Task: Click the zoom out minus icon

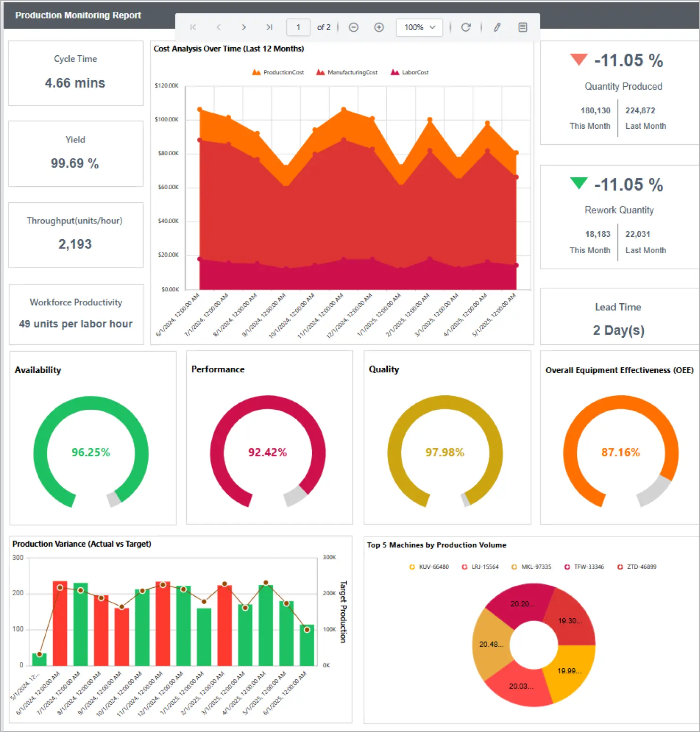Action: (x=353, y=27)
